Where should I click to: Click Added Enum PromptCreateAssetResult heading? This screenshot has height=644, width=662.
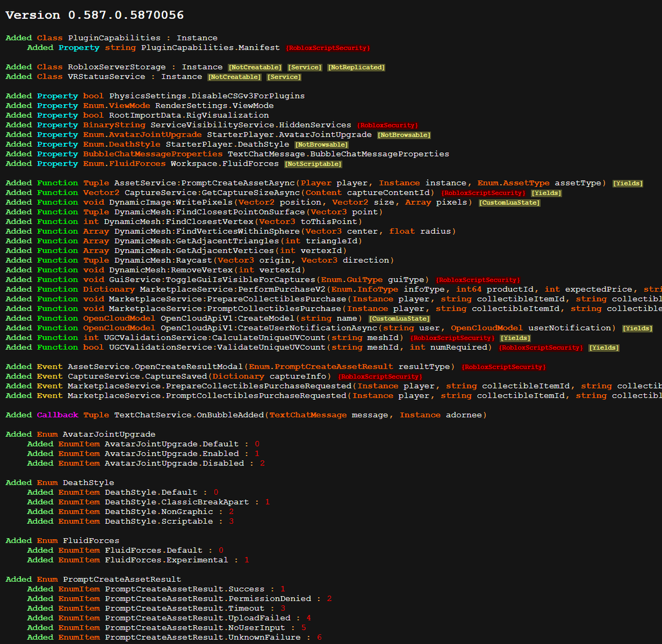pyautogui.click(x=93, y=579)
